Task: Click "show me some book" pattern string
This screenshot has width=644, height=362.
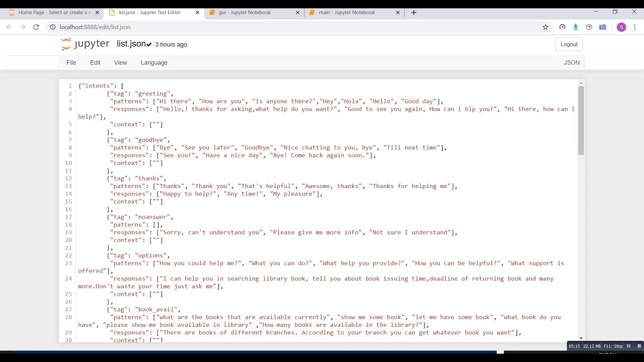Action: pos(371,317)
